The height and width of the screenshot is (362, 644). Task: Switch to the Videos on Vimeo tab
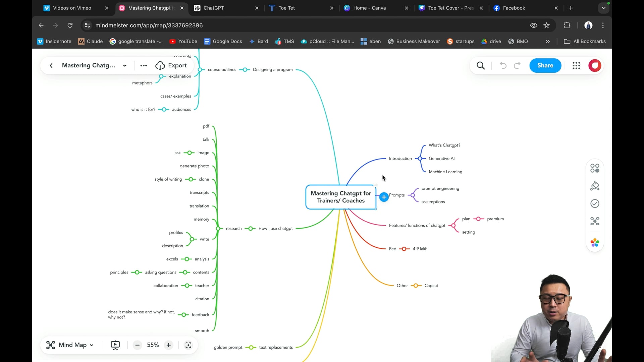pos(76,8)
